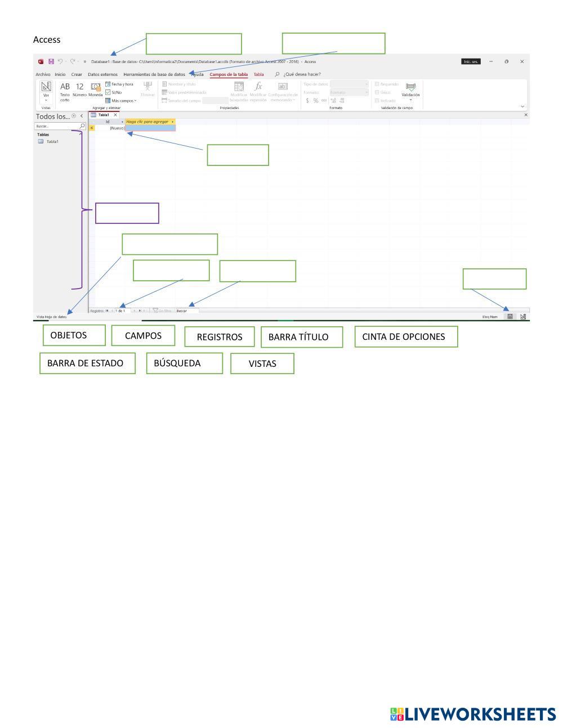Click the Validación icon

(x=410, y=89)
